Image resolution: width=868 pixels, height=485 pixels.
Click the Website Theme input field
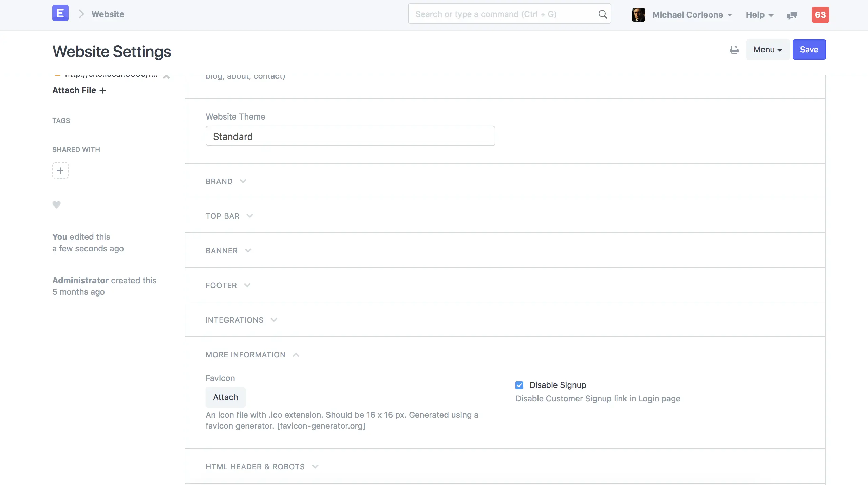[x=350, y=136]
